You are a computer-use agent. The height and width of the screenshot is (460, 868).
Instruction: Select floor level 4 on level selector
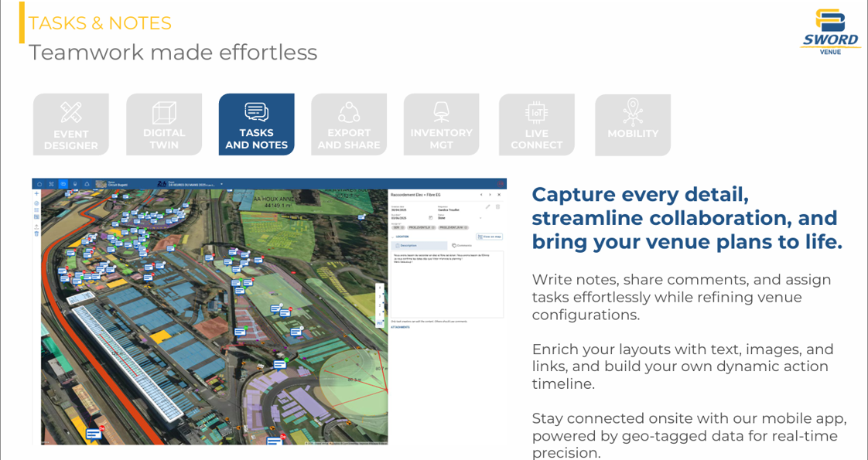tap(380, 288)
